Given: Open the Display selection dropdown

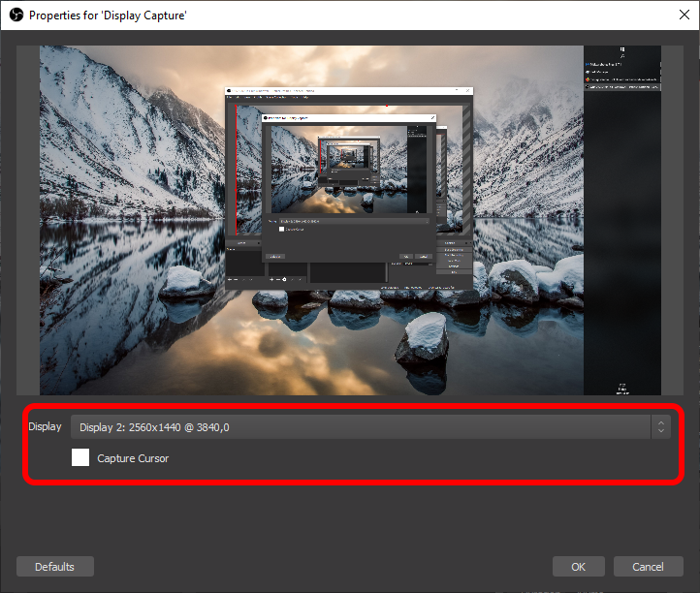Looking at the screenshot, I should tap(370, 427).
